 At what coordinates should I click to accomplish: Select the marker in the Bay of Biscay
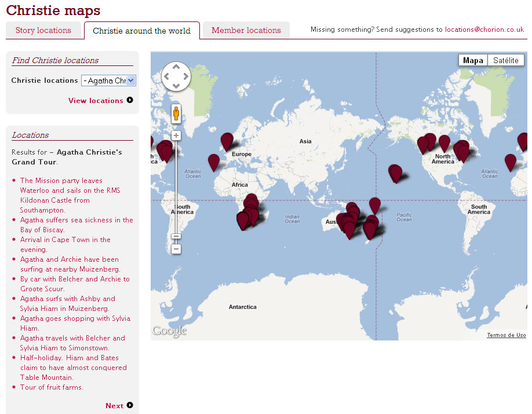point(214,162)
